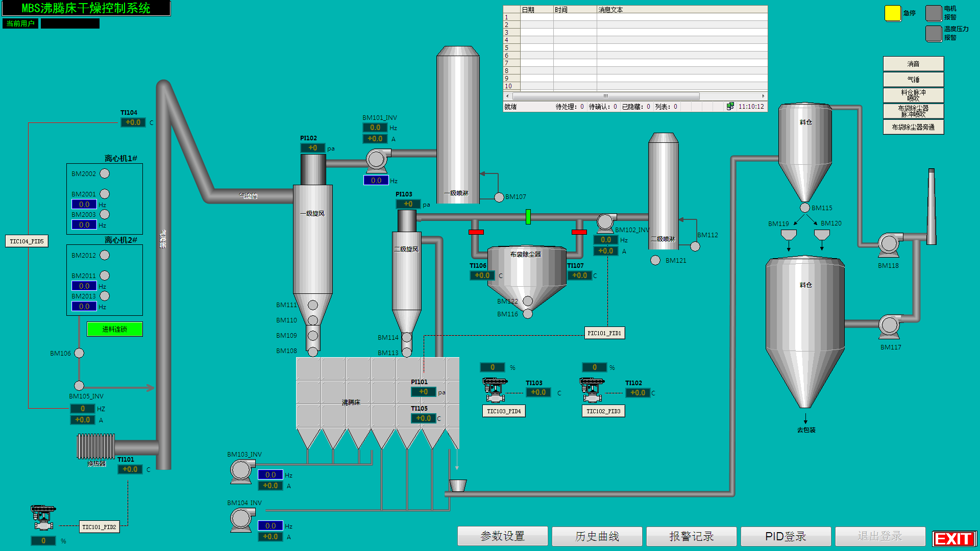This screenshot has height=551, width=980.
Task: Click the BM118 fan icon
Action: pos(890,245)
